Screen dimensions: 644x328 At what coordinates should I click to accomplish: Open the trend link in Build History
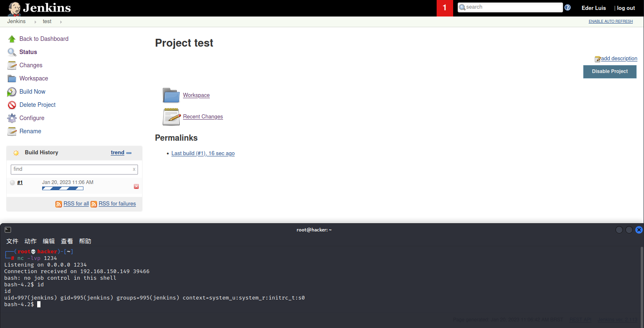point(117,153)
